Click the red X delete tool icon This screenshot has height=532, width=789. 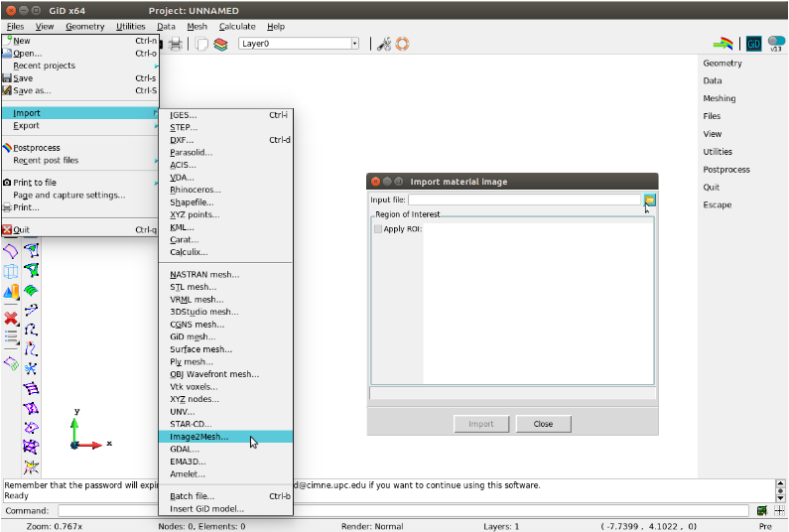point(11,318)
